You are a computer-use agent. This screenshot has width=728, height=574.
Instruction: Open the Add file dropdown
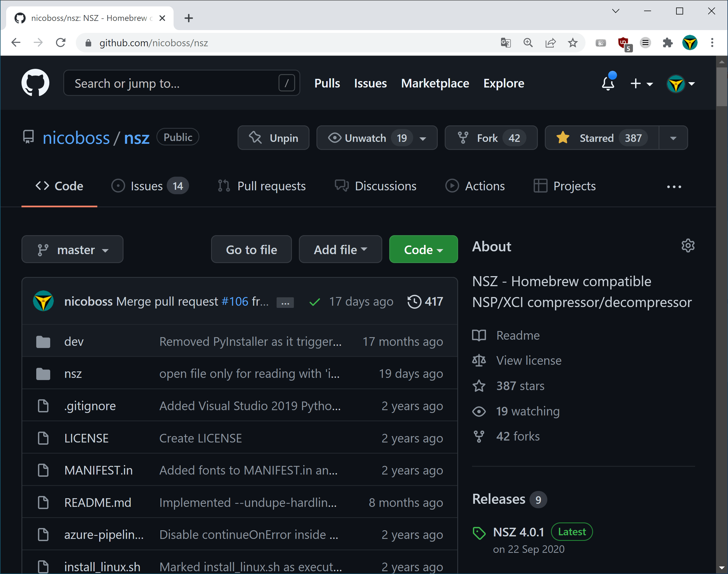[340, 249]
